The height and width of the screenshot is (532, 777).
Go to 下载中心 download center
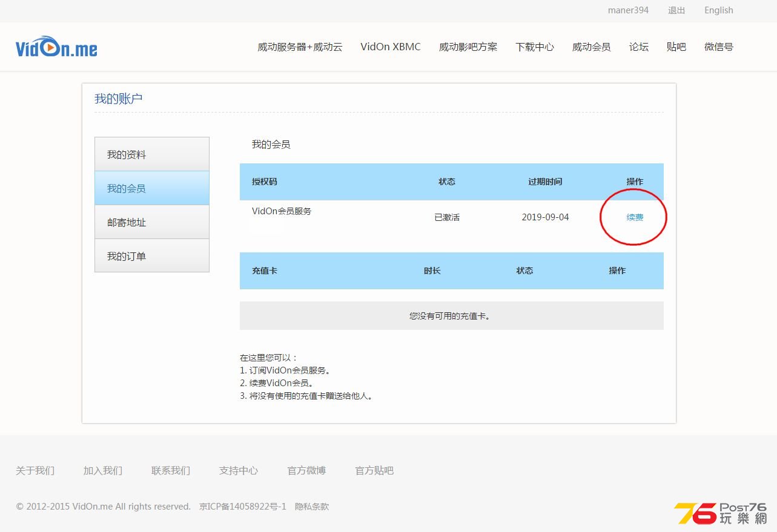[535, 47]
